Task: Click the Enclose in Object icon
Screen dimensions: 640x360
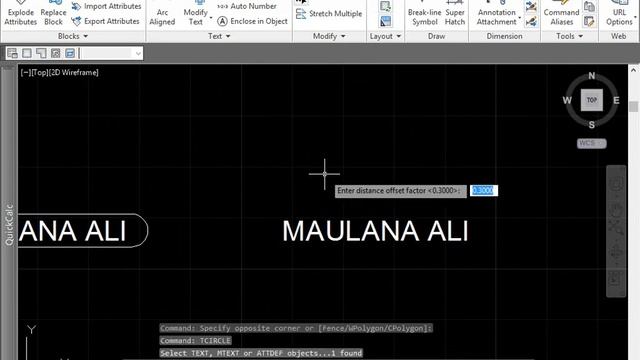Action: [222, 21]
